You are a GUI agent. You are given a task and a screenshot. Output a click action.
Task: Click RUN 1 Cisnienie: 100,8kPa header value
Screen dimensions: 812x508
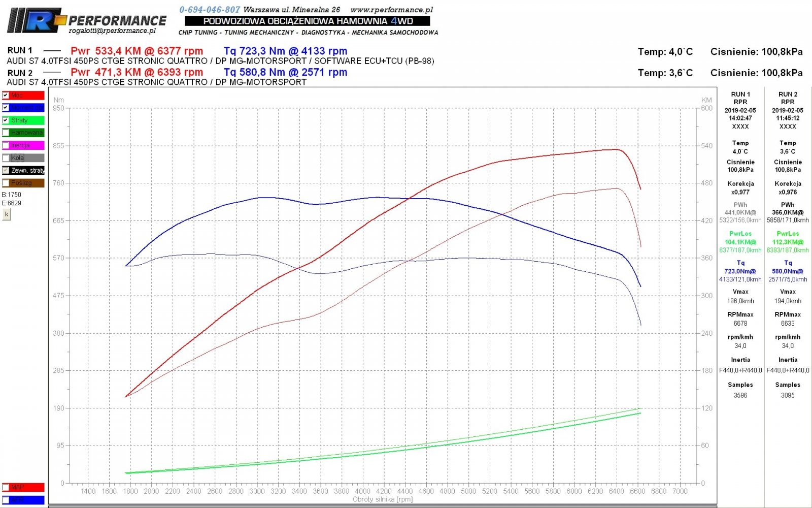(757, 52)
